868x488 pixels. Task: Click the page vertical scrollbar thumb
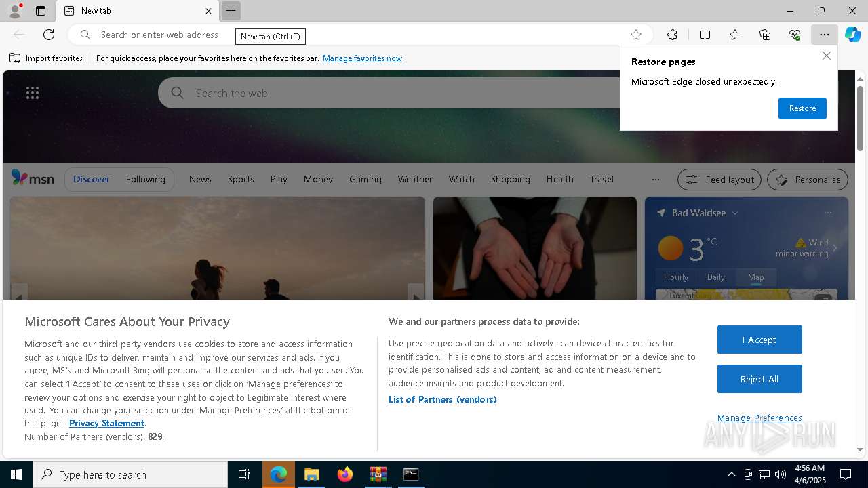click(860, 118)
